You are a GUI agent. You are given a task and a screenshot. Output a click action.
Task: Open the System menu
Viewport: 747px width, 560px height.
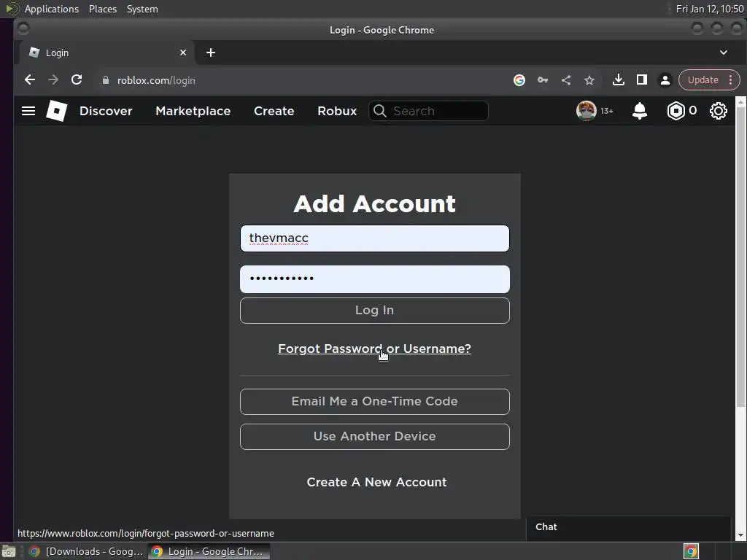pyautogui.click(x=142, y=9)
